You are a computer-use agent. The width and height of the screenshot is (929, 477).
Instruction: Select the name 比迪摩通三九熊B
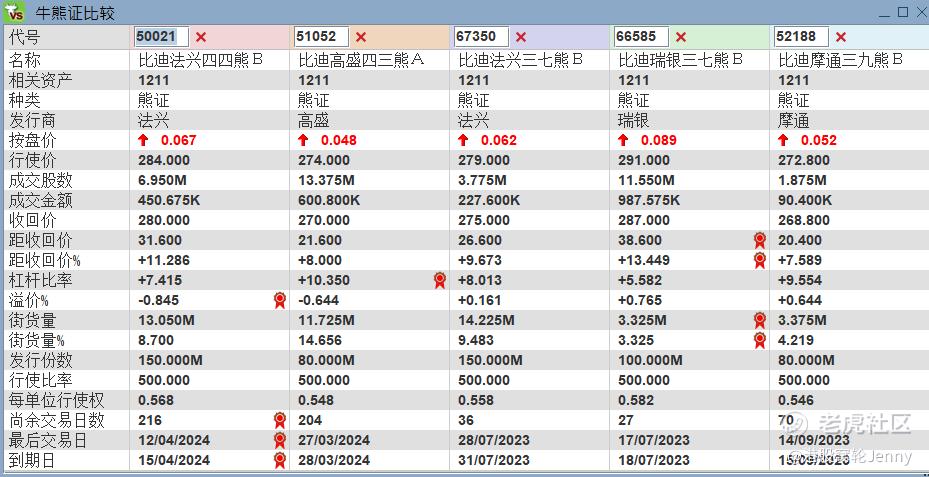tap(841, 60)
